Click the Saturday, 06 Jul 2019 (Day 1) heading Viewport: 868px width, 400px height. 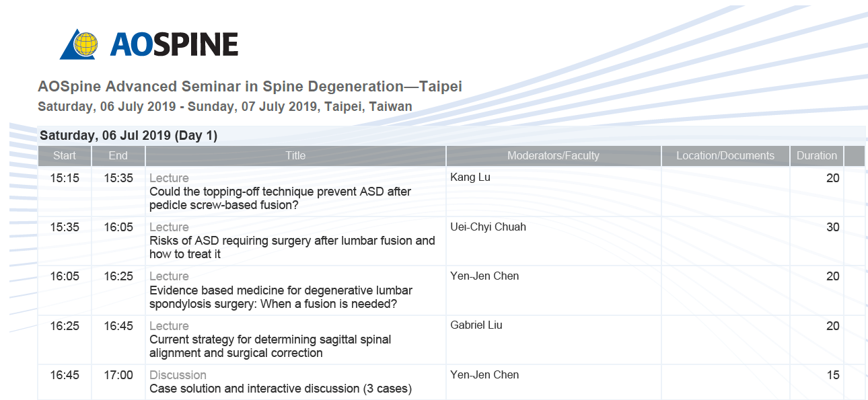coord(129,136)
